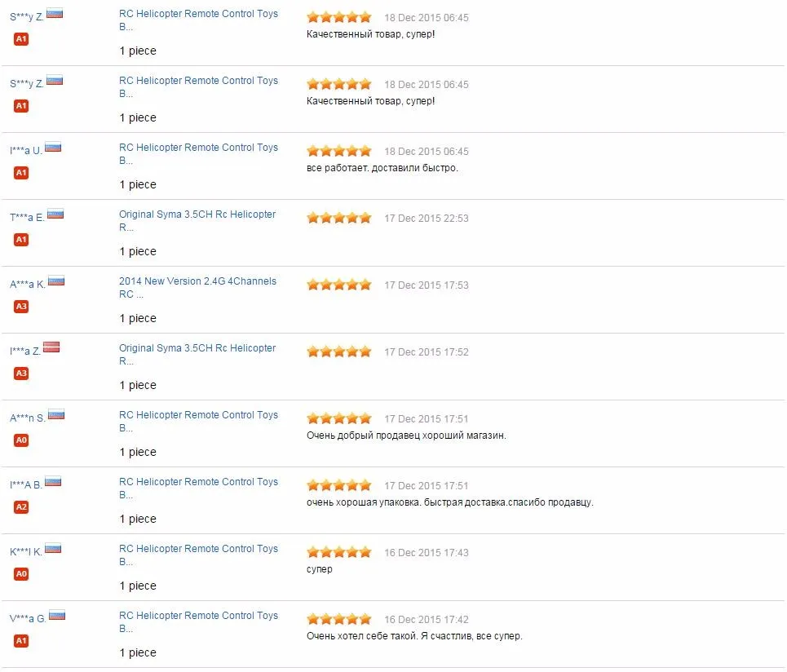Click the flag icon next to V***a G.
Screen dimensions: 787x672
point(57,615)
